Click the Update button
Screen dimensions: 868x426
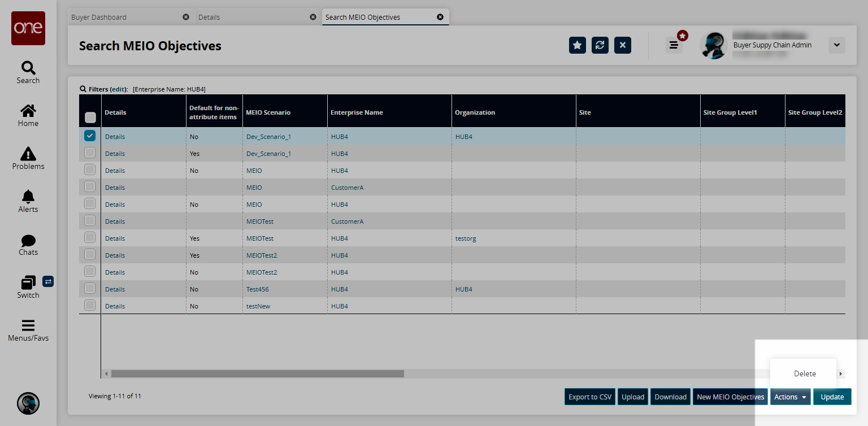[x=832, y=397]
